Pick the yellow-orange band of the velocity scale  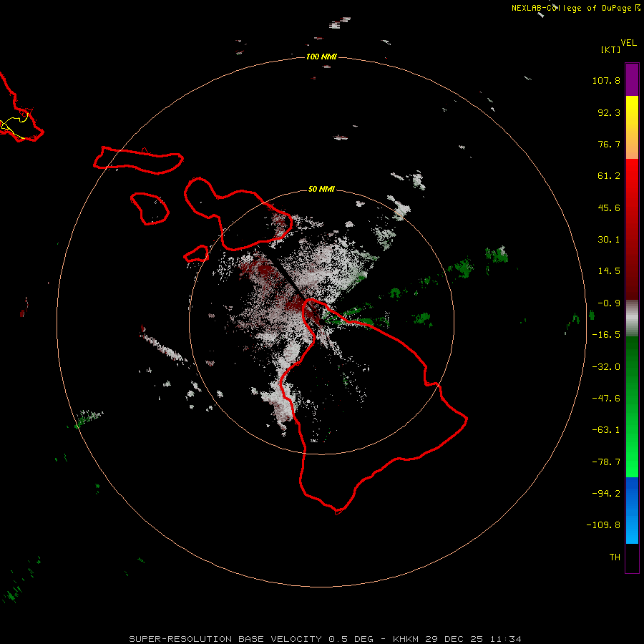coord(632,127)
